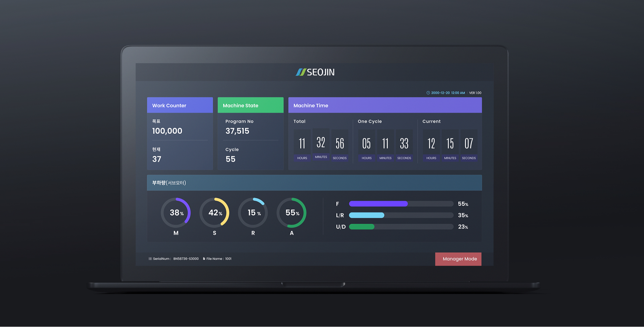644x327 pixels.
Task: Click the file icon beside File Name
Action: 204,259
